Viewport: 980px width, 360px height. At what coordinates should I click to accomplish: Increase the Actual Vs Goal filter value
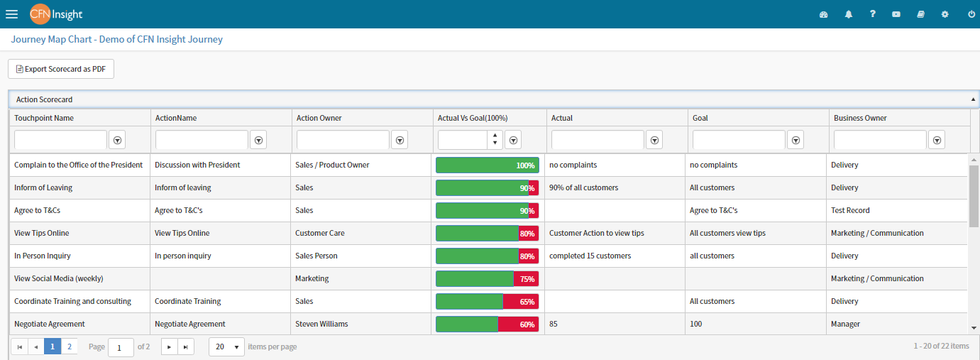[x=495, y=136]
